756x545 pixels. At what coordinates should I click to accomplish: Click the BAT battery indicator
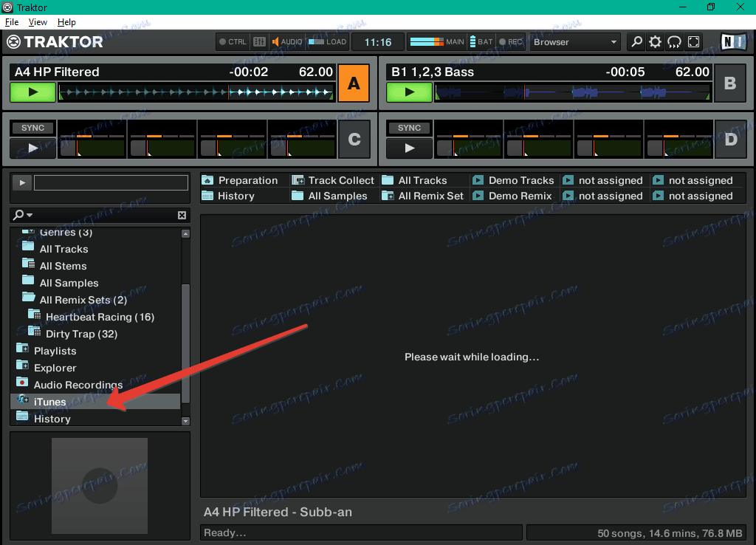(481, 42)
